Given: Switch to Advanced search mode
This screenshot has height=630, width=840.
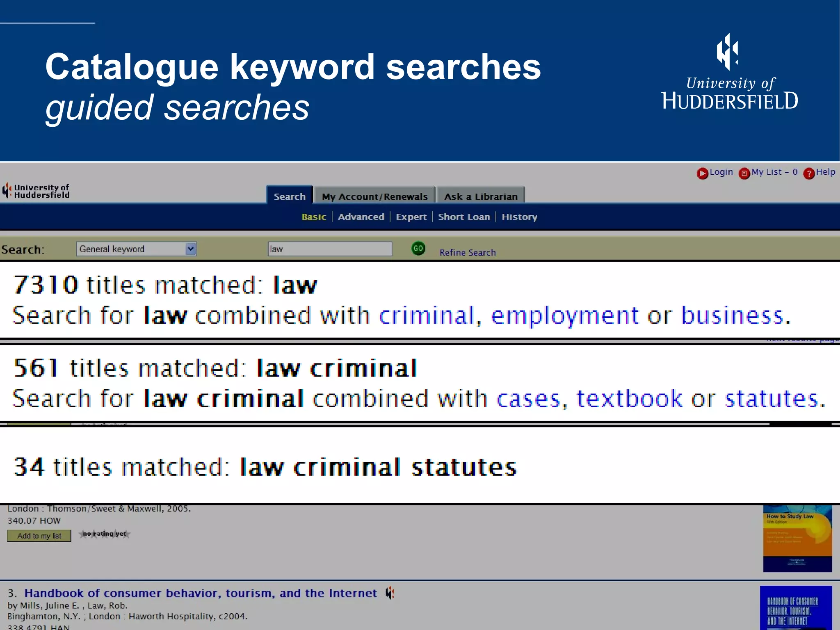Looking at the screenshot, I should pyautogui.click(x=361, y=217).
